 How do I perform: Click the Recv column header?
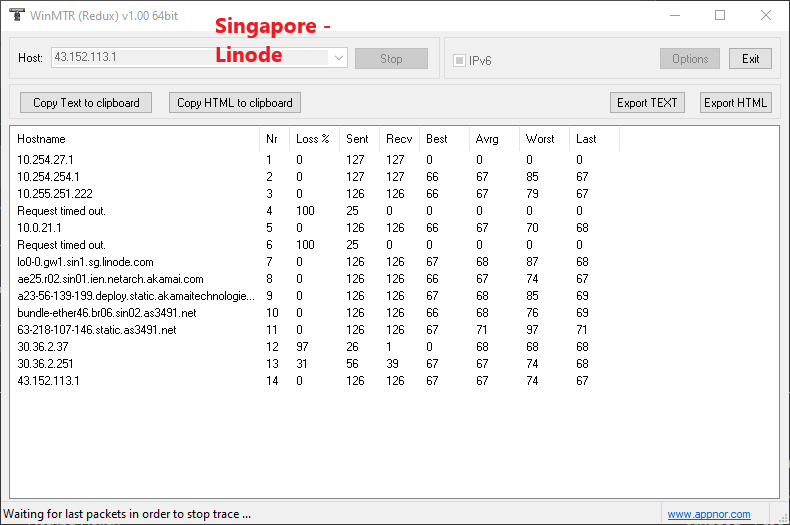[399, 139]
